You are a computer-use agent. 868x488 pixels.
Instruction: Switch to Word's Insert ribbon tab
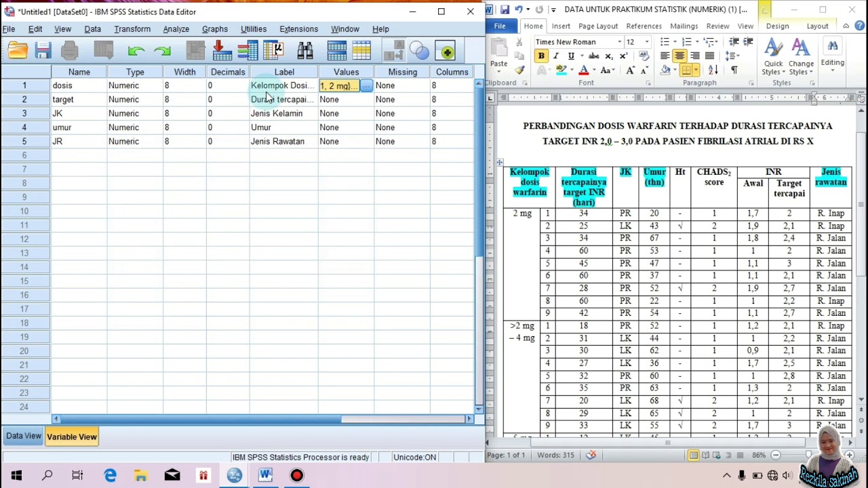tap(561, 26)
